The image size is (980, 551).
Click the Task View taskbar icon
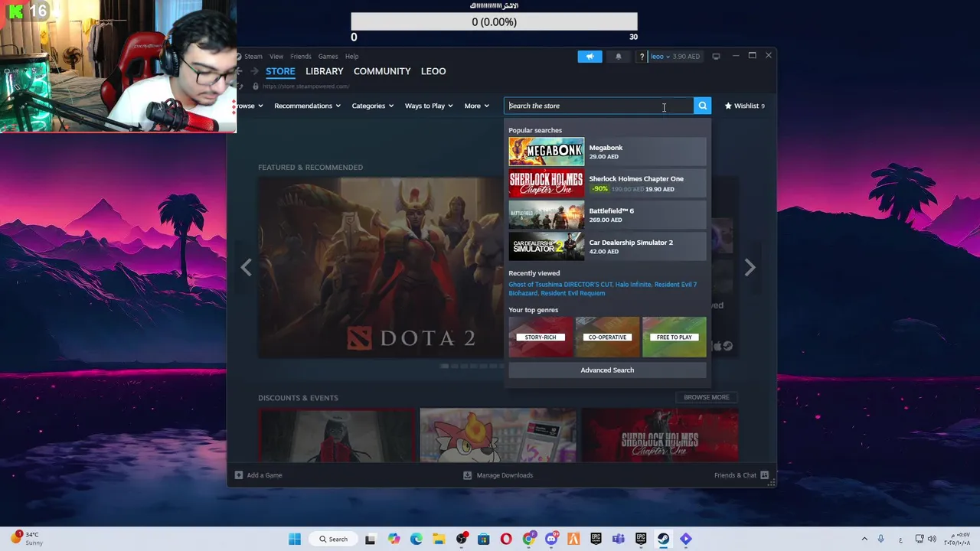pyautogui.click(x=371, y=539)
